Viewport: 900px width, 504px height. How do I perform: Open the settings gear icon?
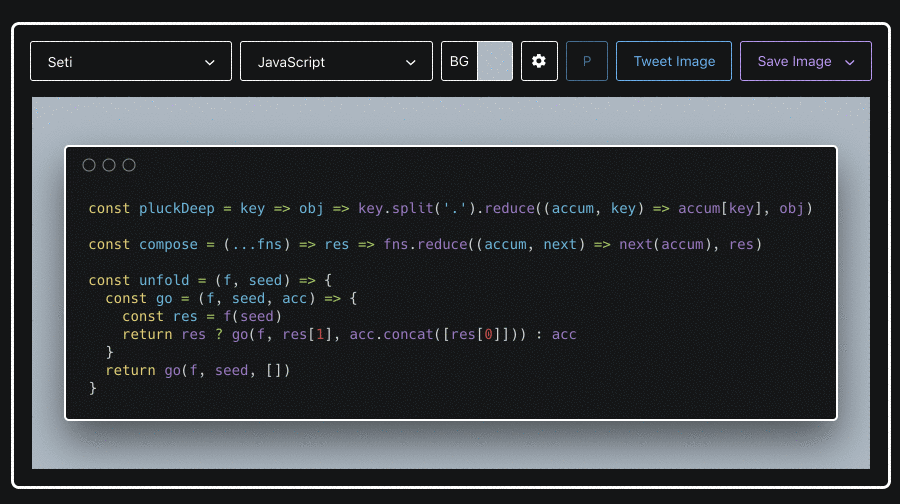click(538, 61)
